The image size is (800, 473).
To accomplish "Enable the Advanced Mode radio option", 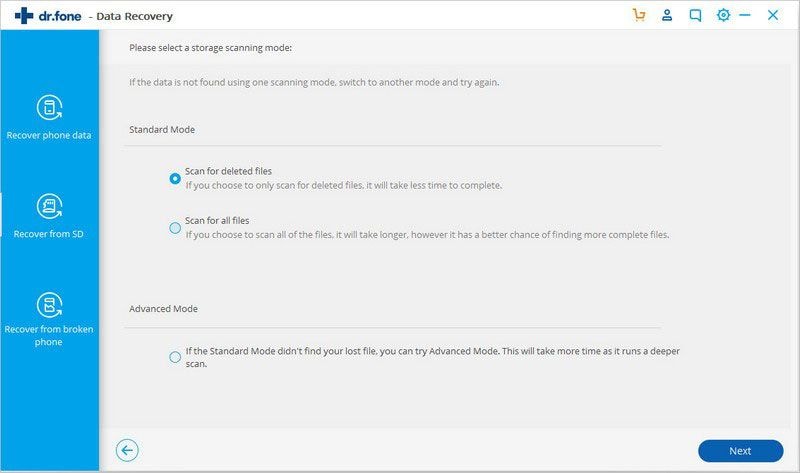I will point(175,357).
